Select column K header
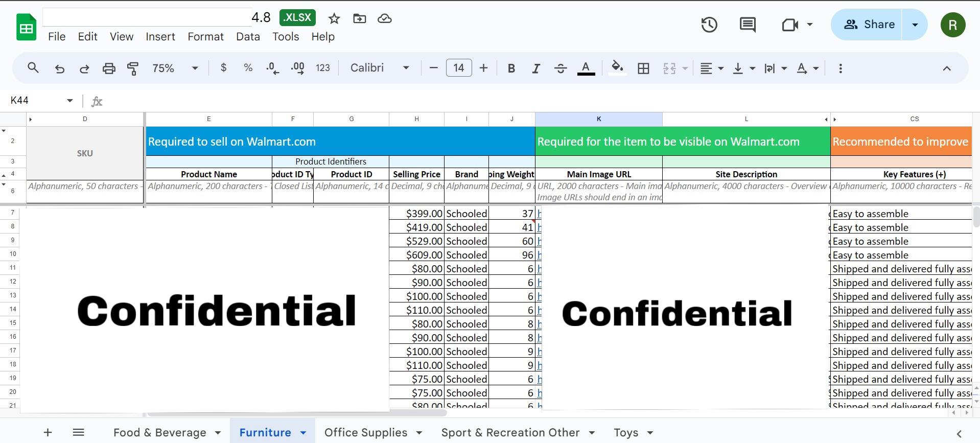This screenshot has width=980, height=443. (x=599, y=119)
